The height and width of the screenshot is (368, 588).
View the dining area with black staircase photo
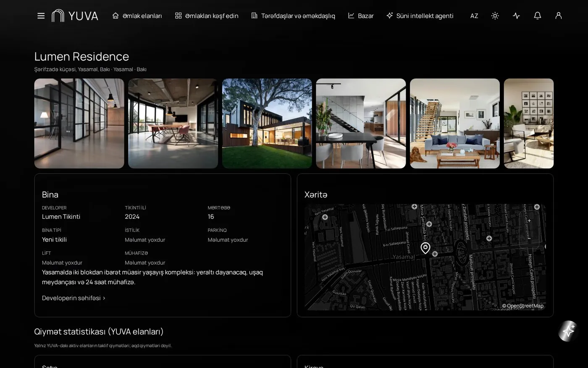[x=361, y=124]
